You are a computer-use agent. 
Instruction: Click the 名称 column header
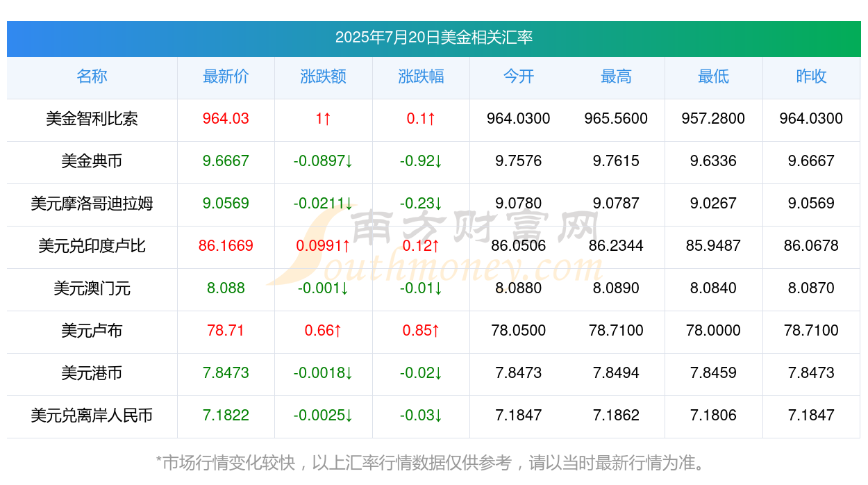click(92, 76)
